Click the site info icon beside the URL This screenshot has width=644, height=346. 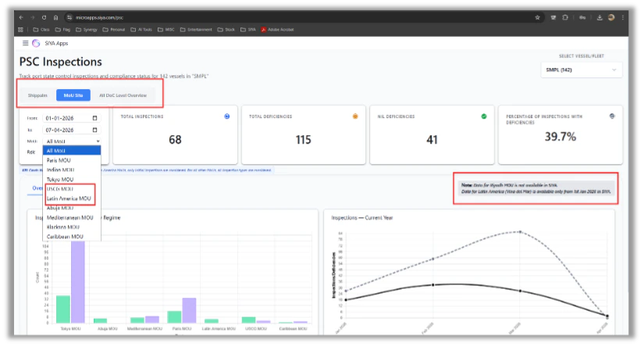69,18
